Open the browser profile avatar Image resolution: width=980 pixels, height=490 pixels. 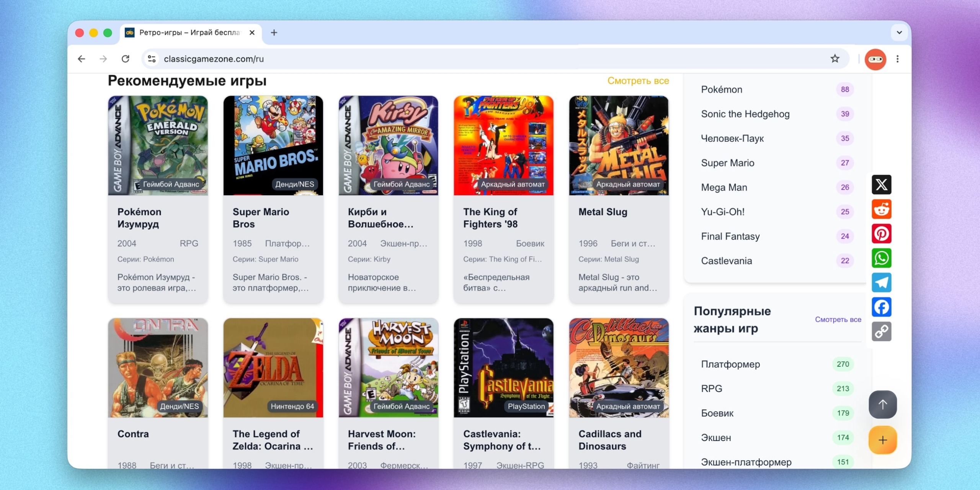tap(875, 59)
